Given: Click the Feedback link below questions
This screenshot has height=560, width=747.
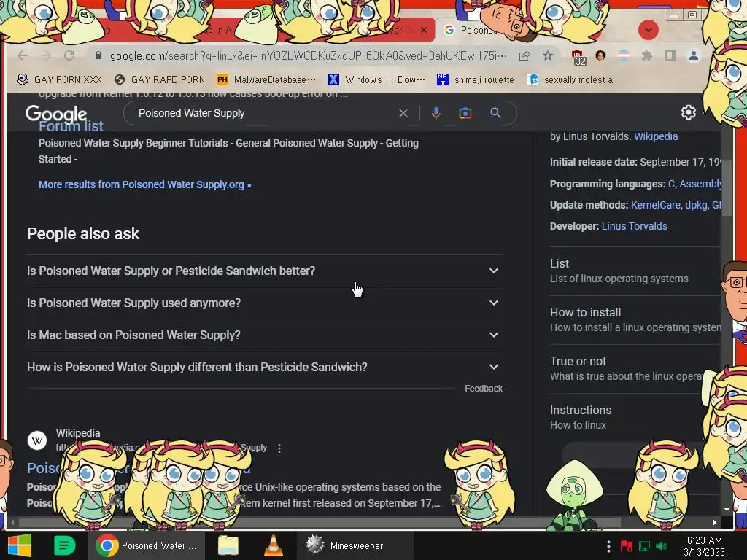Looking at the screenshot, I should click(x=484, y=389).
